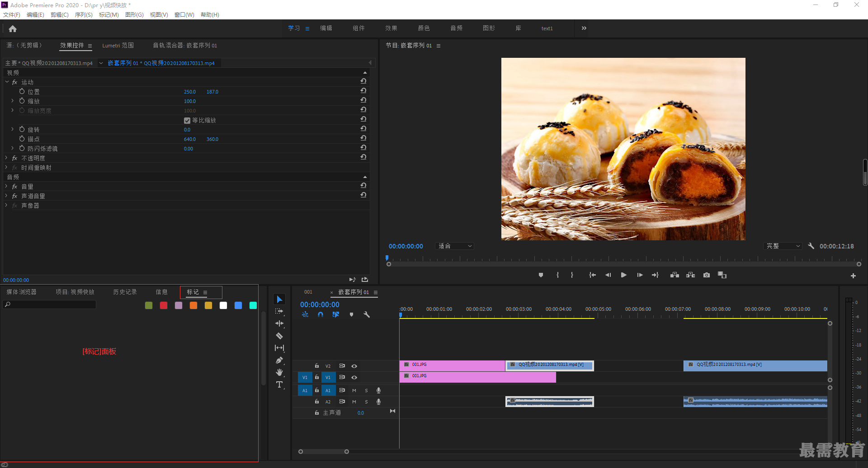Mark In point in program monitor
Viewport: 868px width, 468px height.
point(557,275)
